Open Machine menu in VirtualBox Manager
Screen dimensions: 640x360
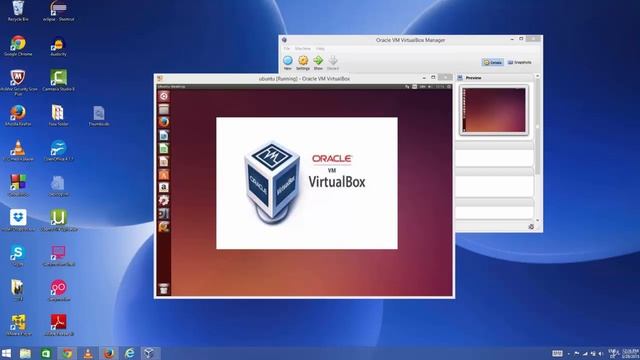pyautogui.click(x=303, y=49)
